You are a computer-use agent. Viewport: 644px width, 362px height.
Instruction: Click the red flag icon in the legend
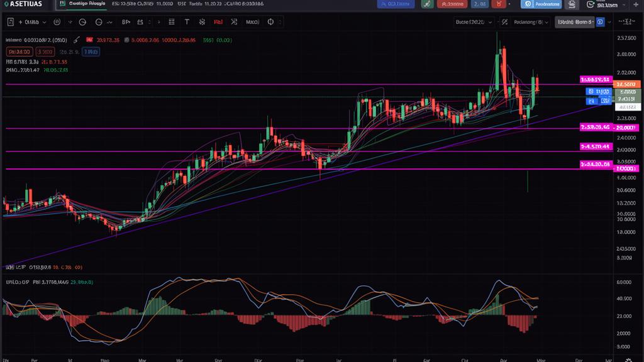click(89, 40)
